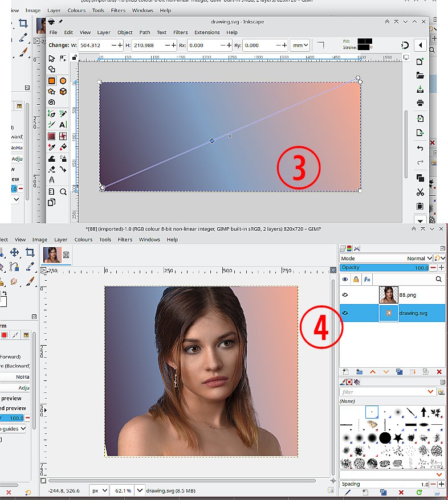Select the Inkscape Star and polygon tool
The image size is (448, 500).
(x=52, y=92)
